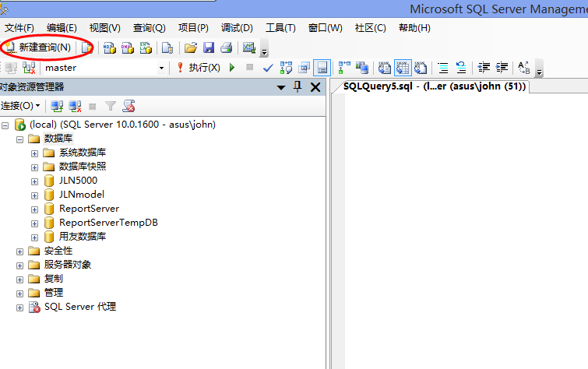Increase indent of the query text
The image size is (588, 369).
pyautogui.click(x=502, y=68)
